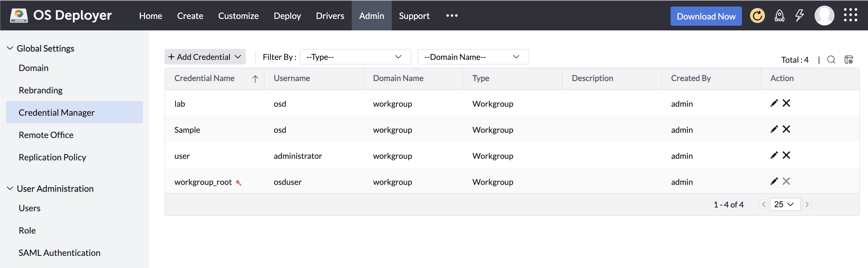The width and height of the screenshot is (868, 268).
Task: Open the apps grid menu
Action: coord(850,15)
